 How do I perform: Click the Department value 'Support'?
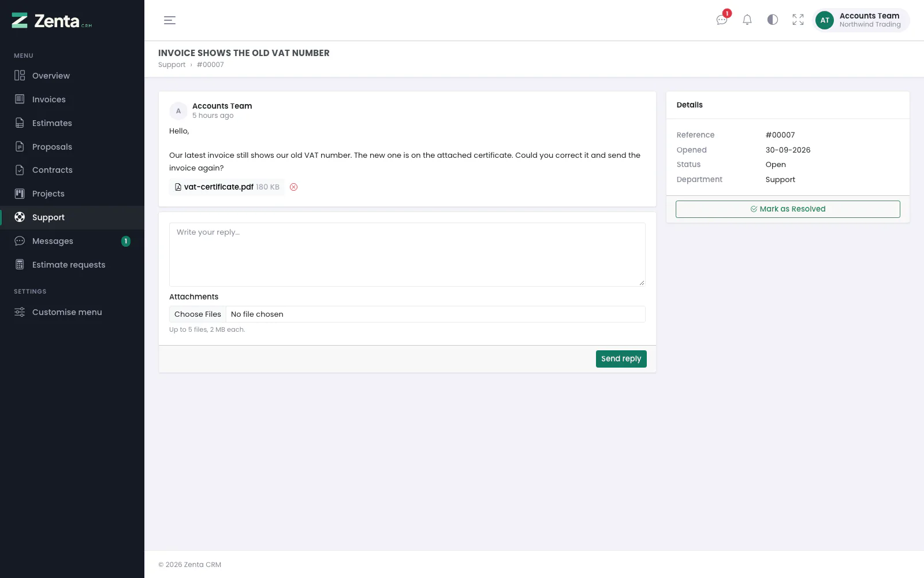780,180
